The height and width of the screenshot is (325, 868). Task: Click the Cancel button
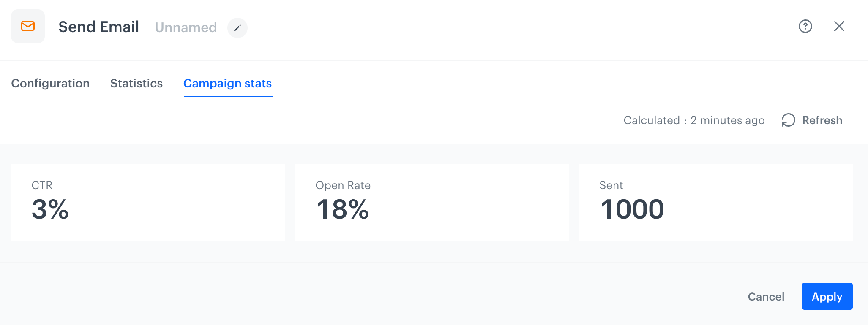click(x=766, y=296)
